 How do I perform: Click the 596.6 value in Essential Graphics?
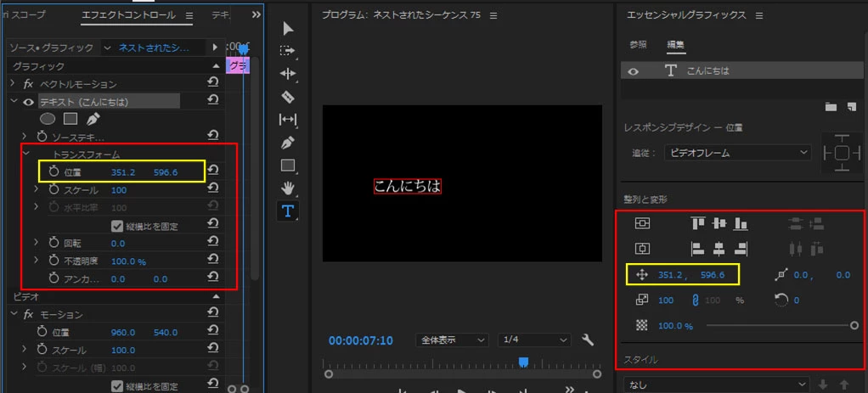713,274
